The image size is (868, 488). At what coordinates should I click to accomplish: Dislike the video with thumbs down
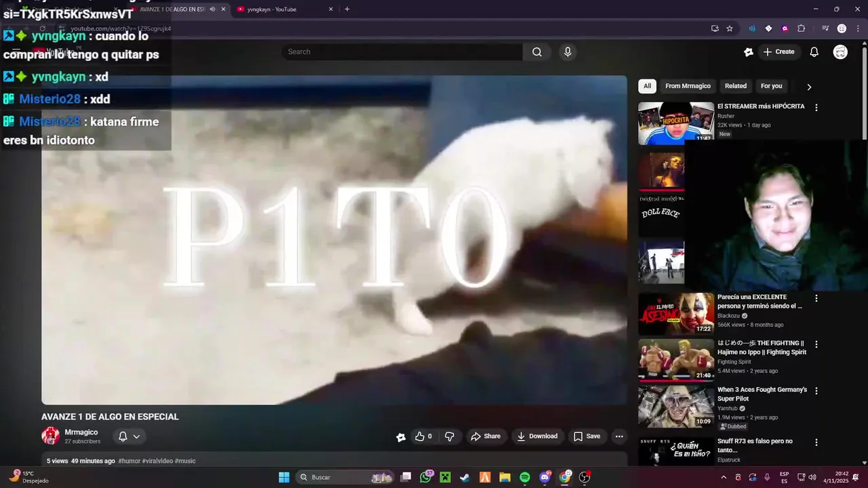449,436
